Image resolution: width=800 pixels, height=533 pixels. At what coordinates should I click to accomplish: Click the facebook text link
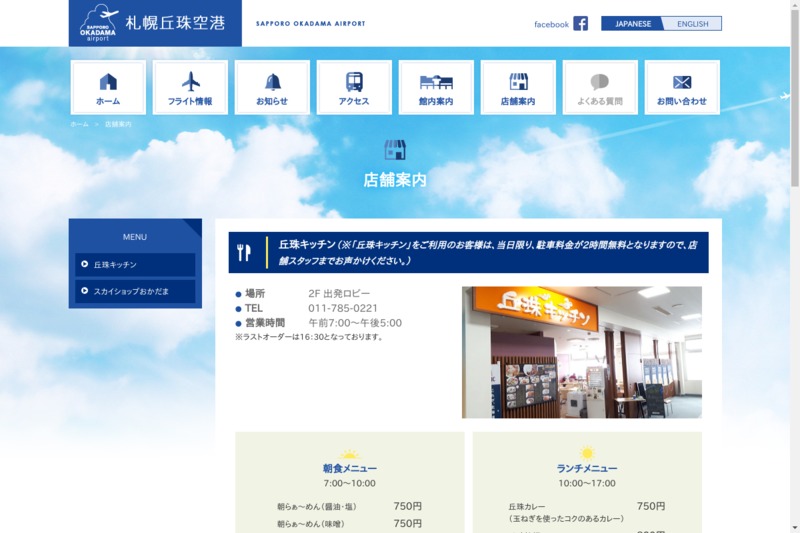pyautogui.click(x=551, y=24)
